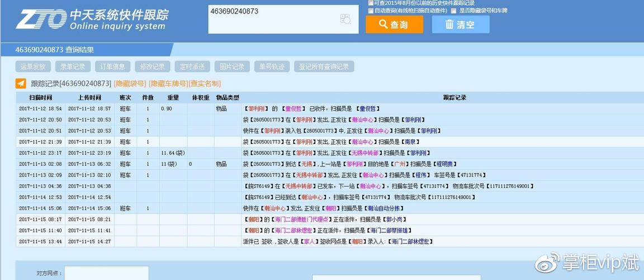Show the 图片记录 tab
This screenshot has width=644, height=280.
[232, 67]
